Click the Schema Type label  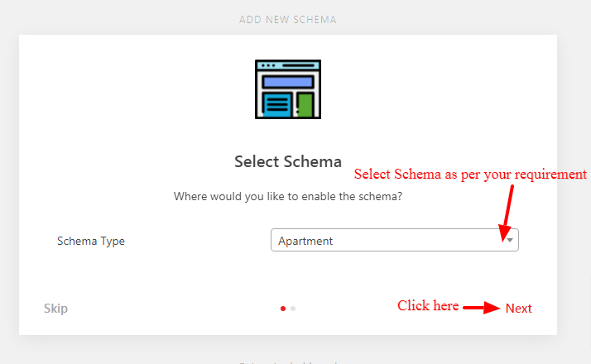coord(91,241)
